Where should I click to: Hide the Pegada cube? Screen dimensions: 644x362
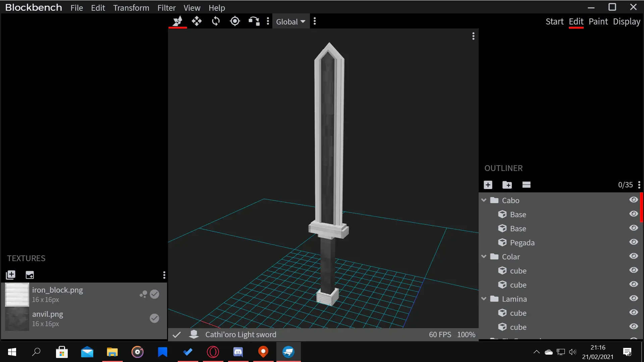click(x=633, y=242)
